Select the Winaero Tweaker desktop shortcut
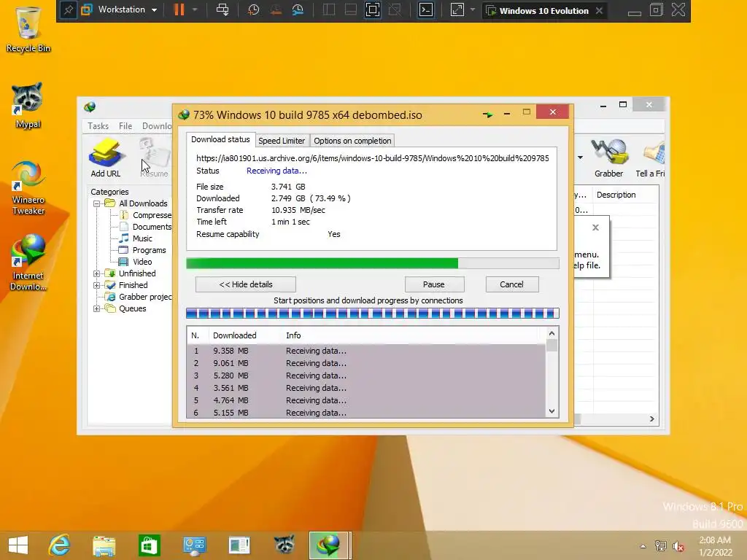This screenshot has height=560, width=747. [x=28, y=188]
